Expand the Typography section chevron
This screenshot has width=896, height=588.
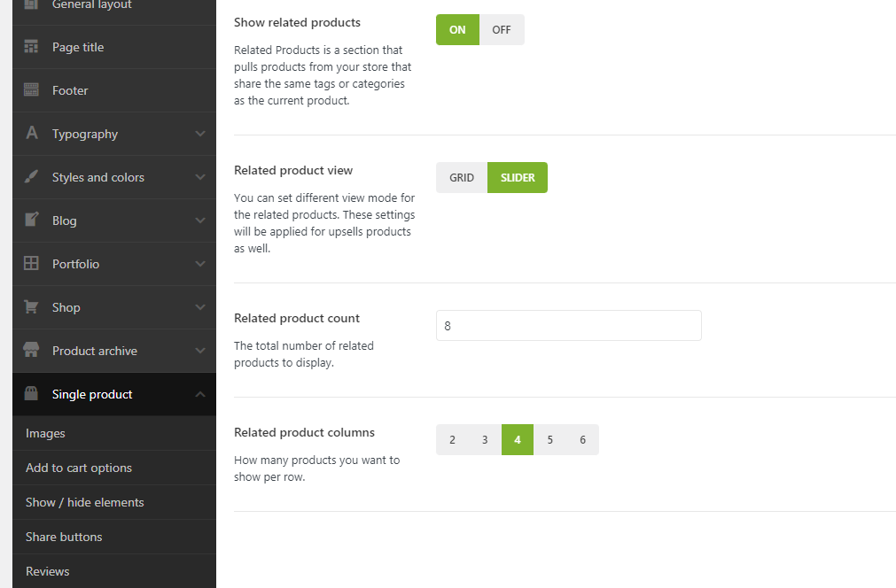(x=200, y=134)
